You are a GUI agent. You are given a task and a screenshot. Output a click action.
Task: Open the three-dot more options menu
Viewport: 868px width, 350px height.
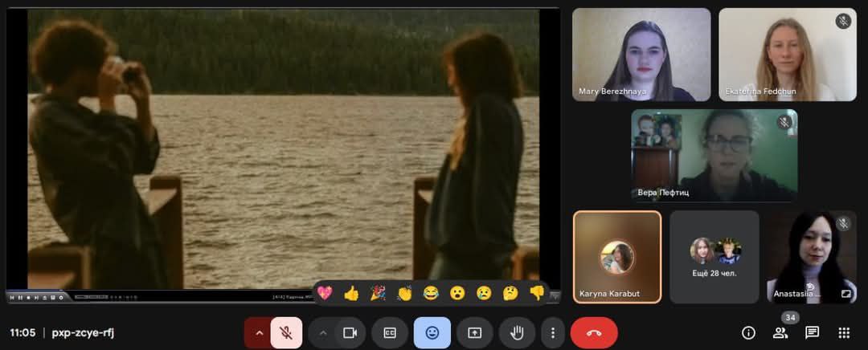coord(552,332)
